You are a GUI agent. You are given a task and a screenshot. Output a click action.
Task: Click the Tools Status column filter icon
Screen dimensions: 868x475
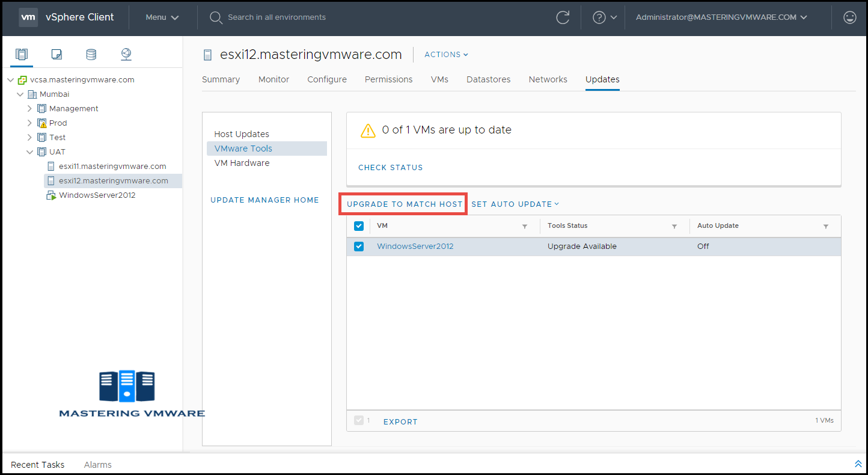(x=674, y=227)
